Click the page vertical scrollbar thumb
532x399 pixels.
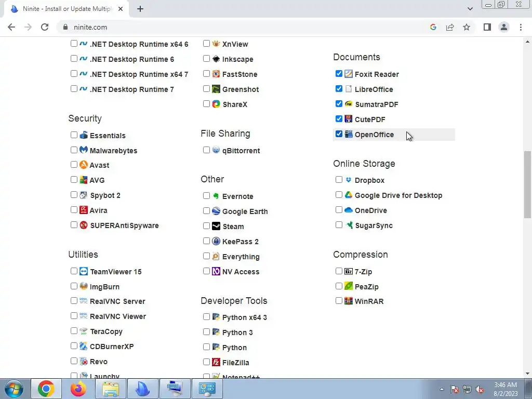coord(527,184)
